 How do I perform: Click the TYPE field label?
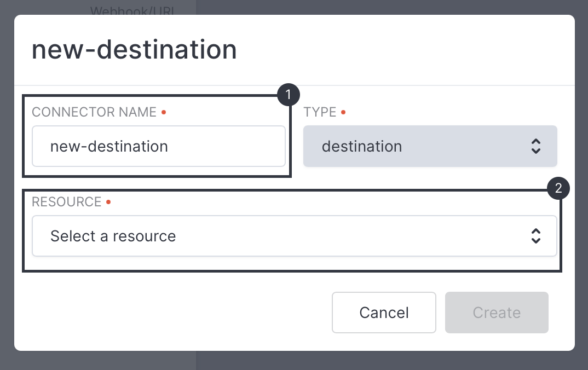320,112
